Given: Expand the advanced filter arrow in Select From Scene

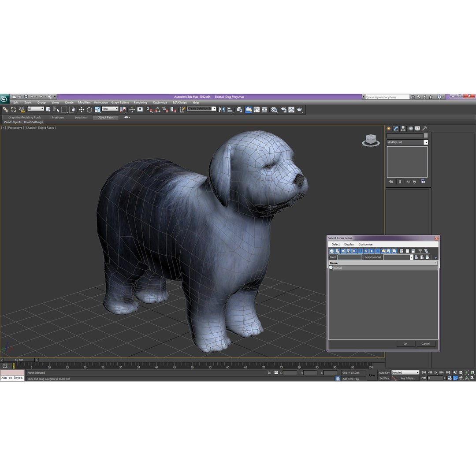Looking at the screenshot, I should [x=435, y=258].
